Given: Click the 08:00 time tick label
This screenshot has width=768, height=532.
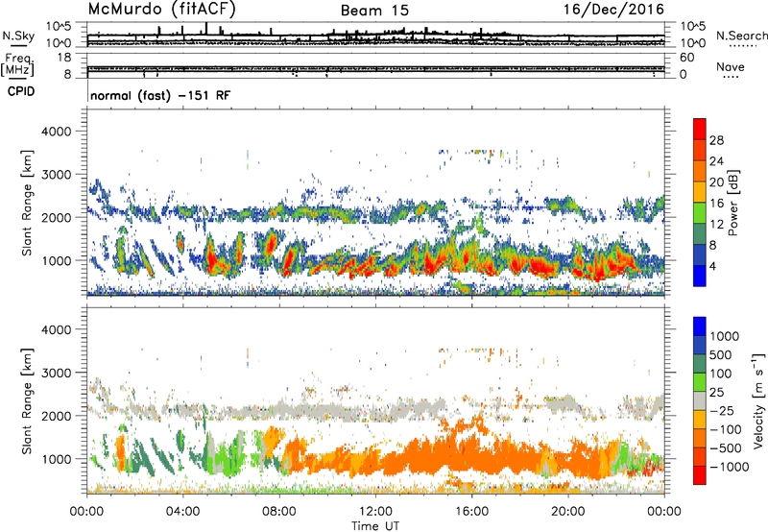Looking at the screenshot, I should coord(279,512).
